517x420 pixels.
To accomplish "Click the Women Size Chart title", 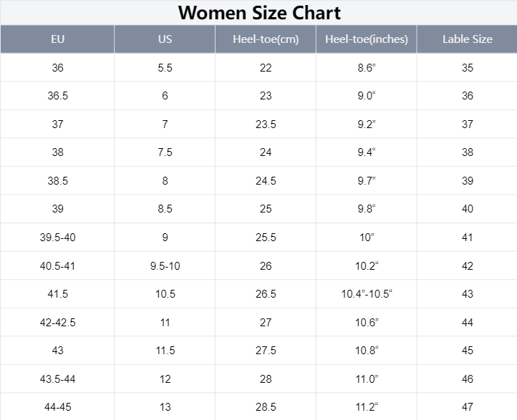I will (258, 12).
